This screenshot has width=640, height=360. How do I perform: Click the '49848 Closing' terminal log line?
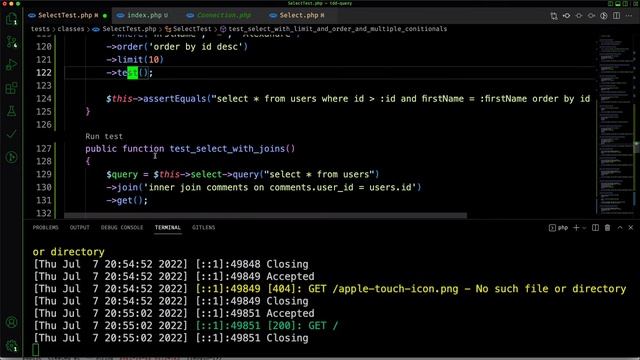[171, 264]
